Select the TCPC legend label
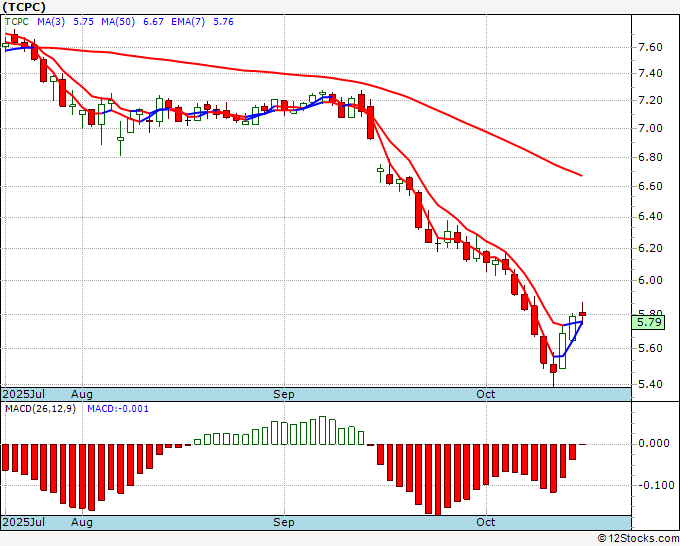 (16, 21)
